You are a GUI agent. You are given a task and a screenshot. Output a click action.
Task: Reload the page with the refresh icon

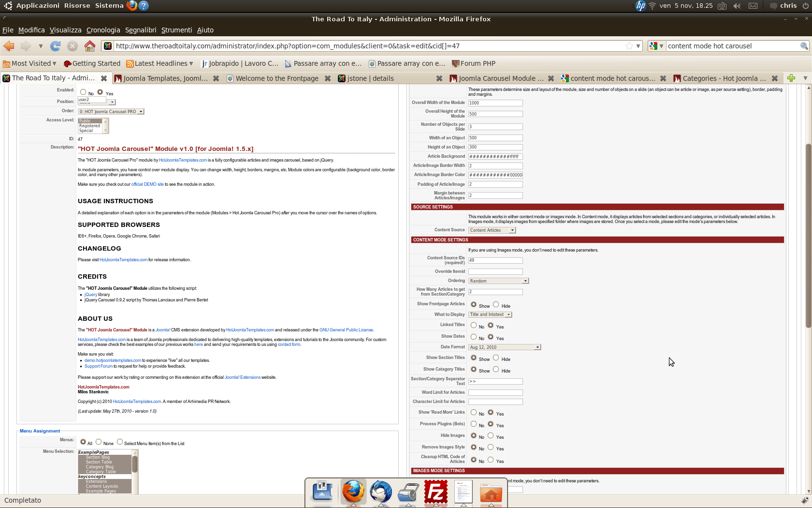[x=56, y=46]
